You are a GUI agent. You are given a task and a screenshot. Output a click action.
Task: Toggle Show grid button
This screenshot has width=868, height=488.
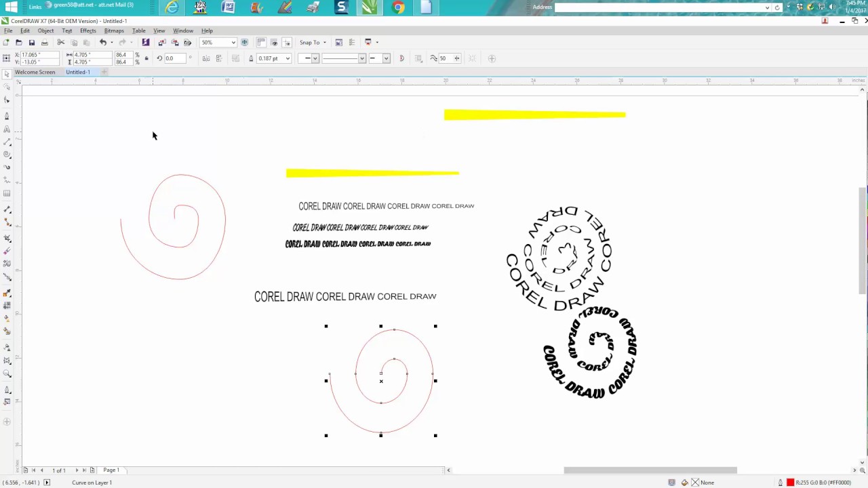(275, 42)
